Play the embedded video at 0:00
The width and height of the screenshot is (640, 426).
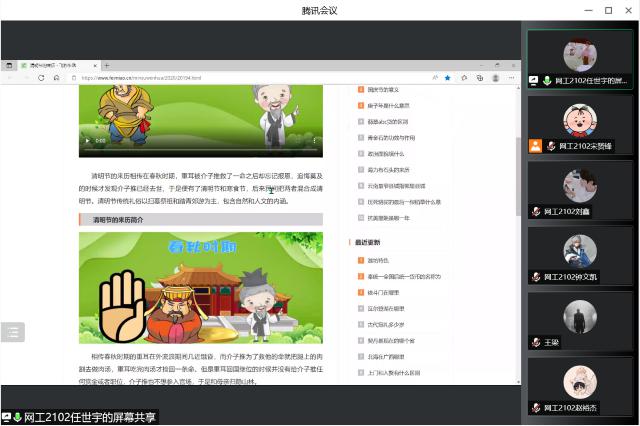[x=87, y=141]
